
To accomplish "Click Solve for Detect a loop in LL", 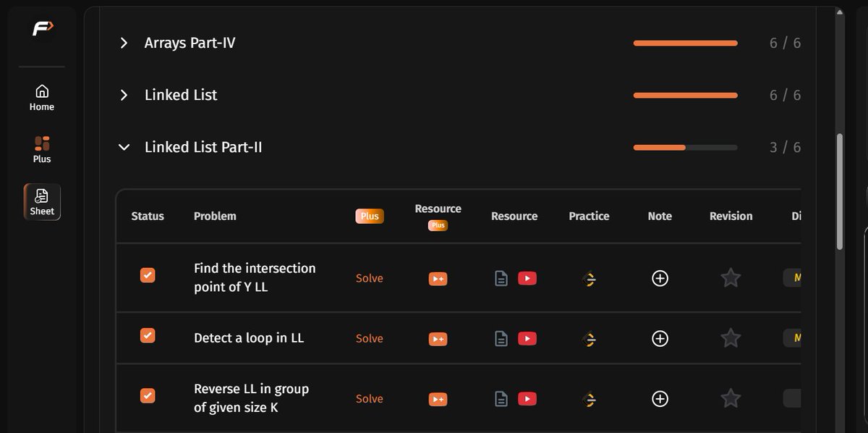I will 370,338.
